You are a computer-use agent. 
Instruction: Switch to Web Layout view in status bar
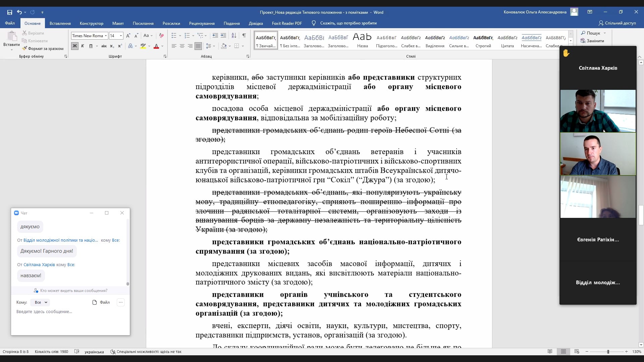[577, 352]
